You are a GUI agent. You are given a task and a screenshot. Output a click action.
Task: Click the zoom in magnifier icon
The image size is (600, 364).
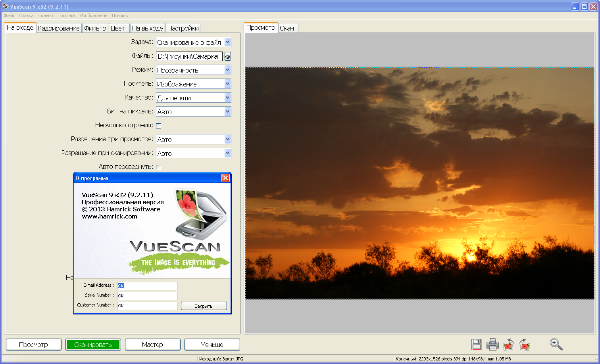coord(556,344)
